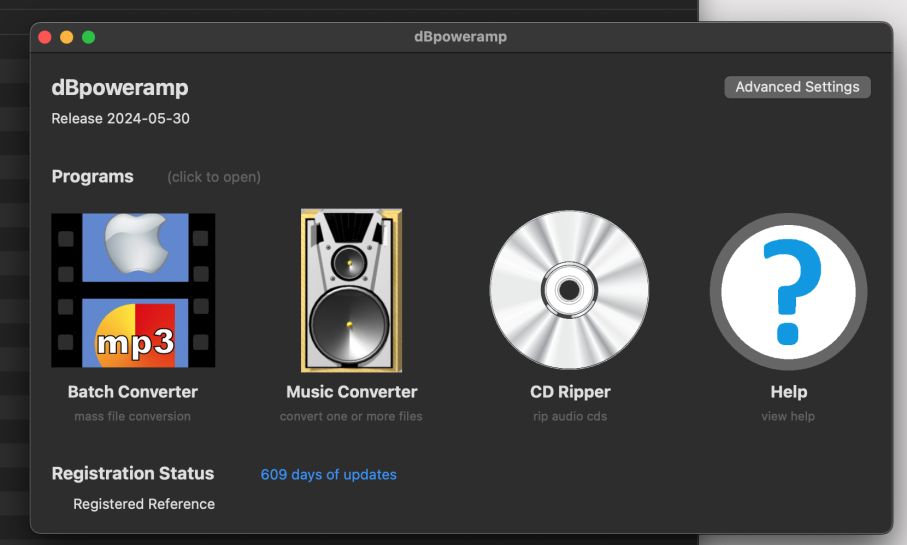907x545 pixels.
Task: Click the "CD Ripper" text label
Action: click(570, 392)
